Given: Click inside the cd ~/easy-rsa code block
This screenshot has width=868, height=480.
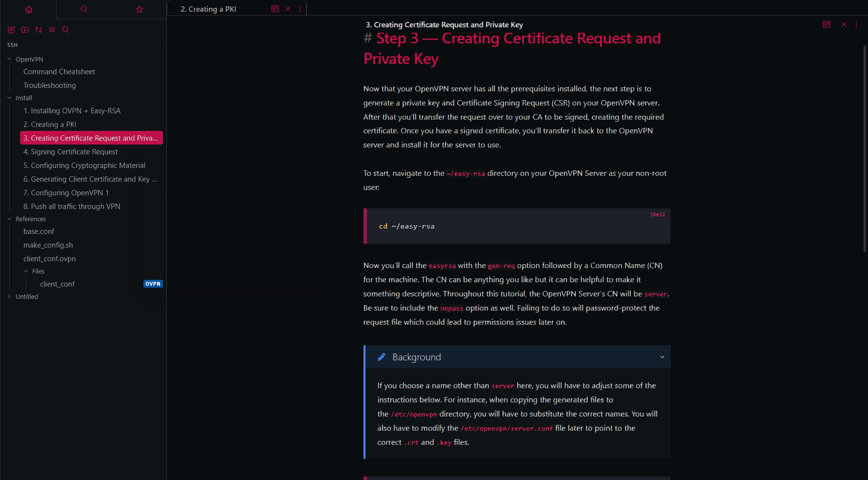Looking at the screenshot, I should point(517,226).
